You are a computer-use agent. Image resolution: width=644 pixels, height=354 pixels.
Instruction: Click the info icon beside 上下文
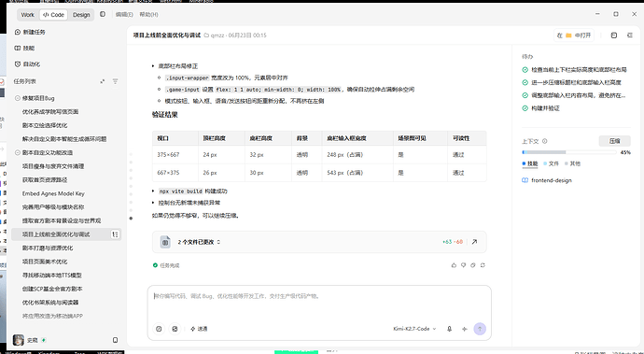click(545, 141)
